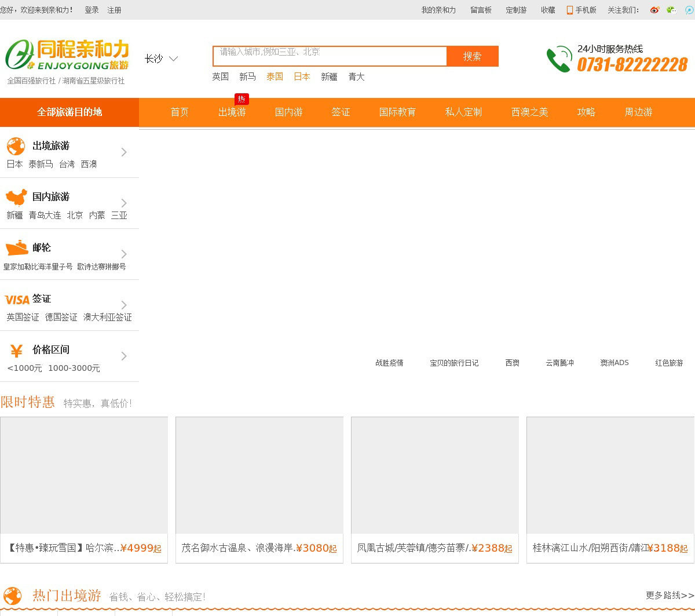Open the 出境游 navigation tab
This screenshot has width=695, height=616.
pyautogui.click(x=232, y=112)
